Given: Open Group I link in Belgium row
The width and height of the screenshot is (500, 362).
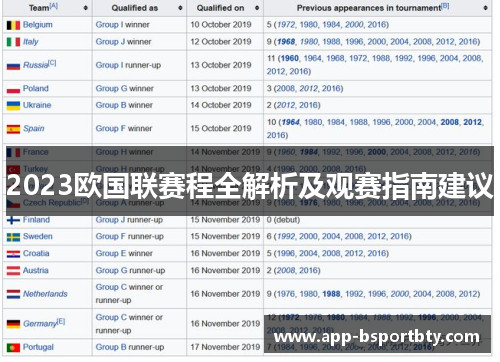Looking at the screenshot, I should coord(109,25).
